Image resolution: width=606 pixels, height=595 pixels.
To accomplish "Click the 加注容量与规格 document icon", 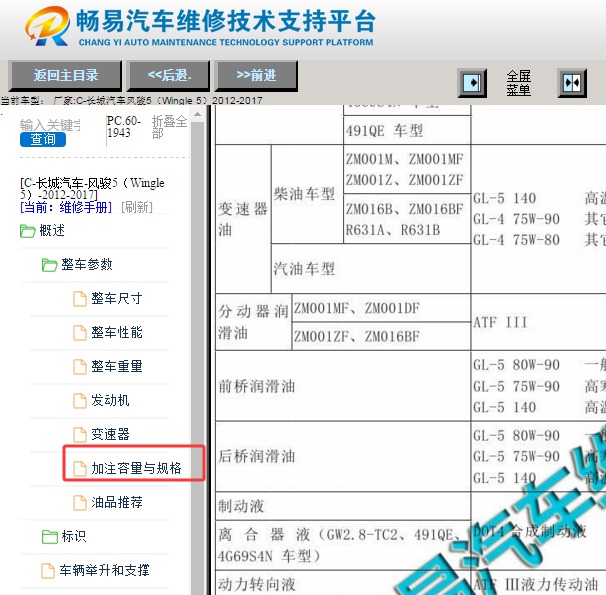I will [x=80, y=469].
